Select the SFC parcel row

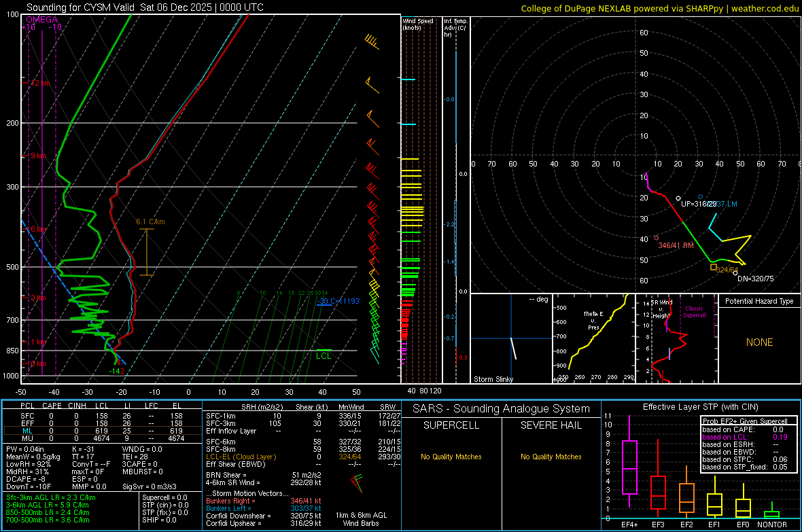tap(102, 416)
